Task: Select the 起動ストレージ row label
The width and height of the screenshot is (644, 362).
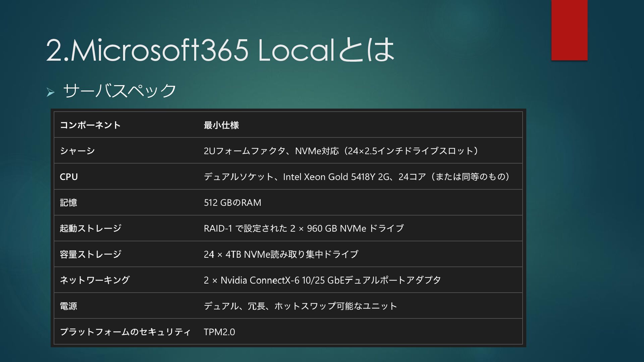Action: click(91, 228)
